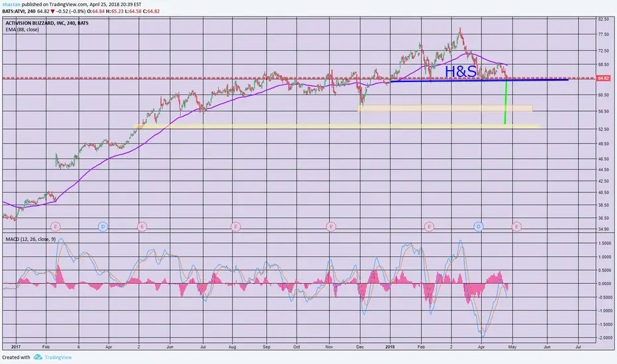The image size is (617, 364).
Task: Click the BATS:ATVI, 240 symbol text
Action: (19, 11)
